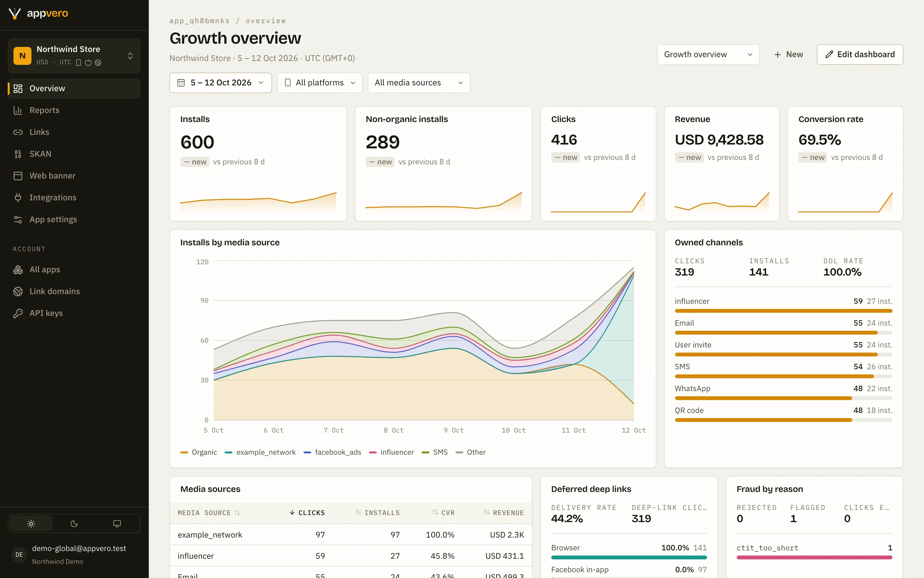Click demo-global@appvero.test account email
Image resolution: width=924 pixels, height=578 pixels.
(x=79, y=548)
